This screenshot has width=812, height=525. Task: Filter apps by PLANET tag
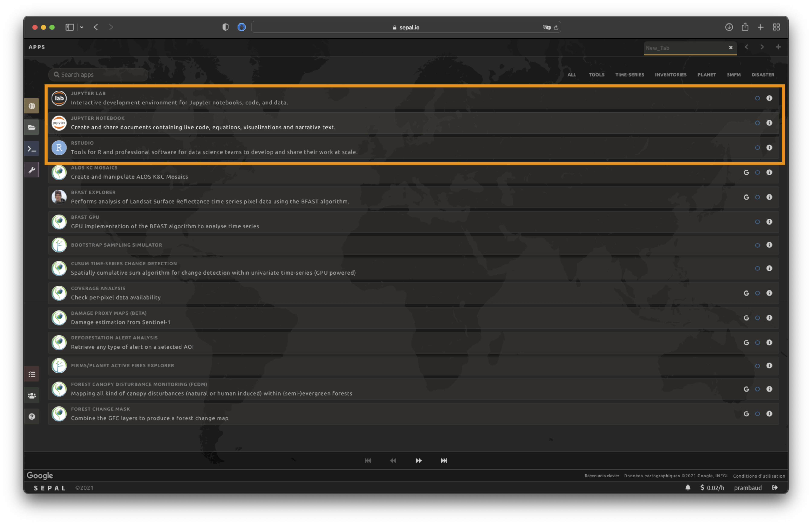tap(706, 75)
